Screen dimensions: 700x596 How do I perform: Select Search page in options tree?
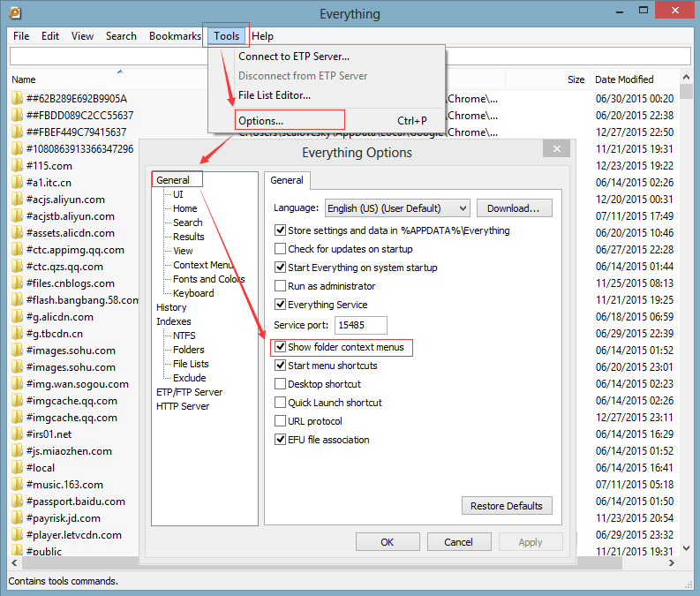187,223
